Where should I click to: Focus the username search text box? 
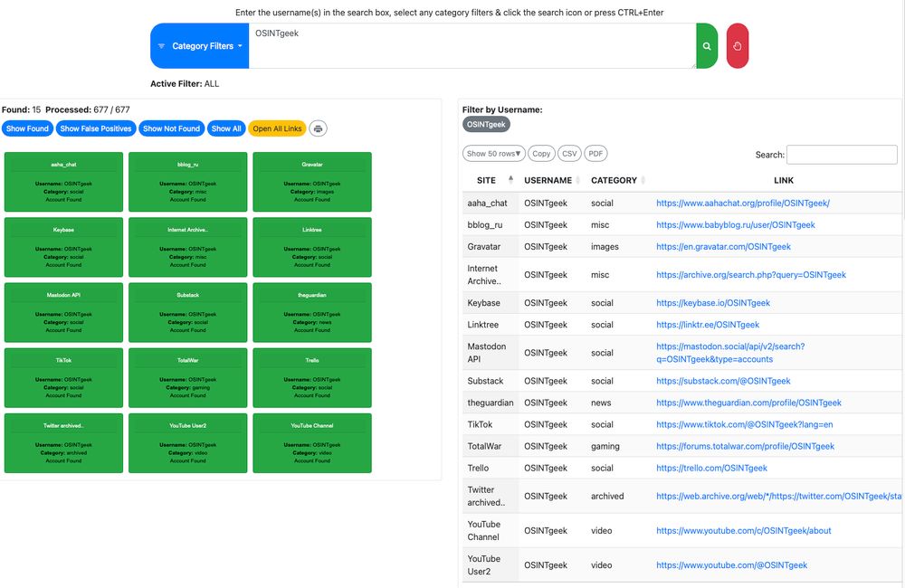click(472, 46)
